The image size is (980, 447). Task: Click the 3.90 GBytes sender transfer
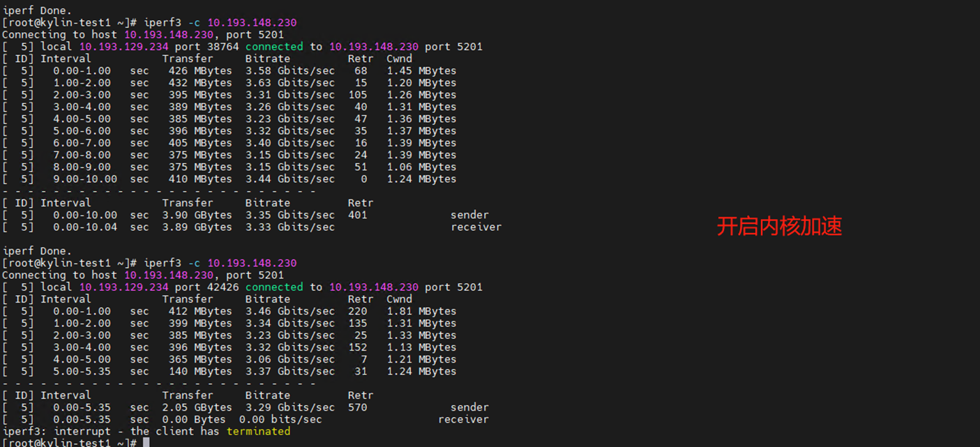pyautogui.click(x=197, y=215)
